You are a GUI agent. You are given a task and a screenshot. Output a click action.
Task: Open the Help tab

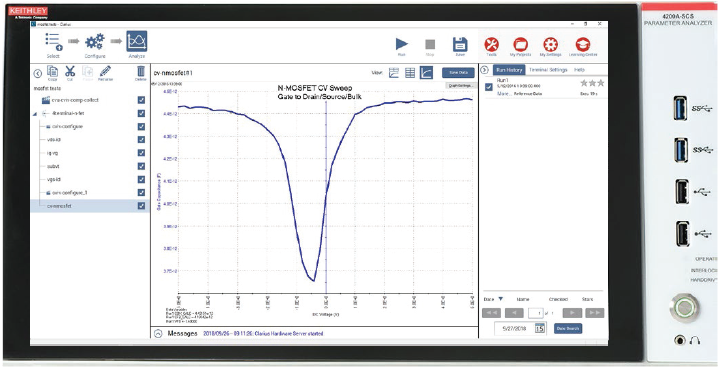pos(579,70)
